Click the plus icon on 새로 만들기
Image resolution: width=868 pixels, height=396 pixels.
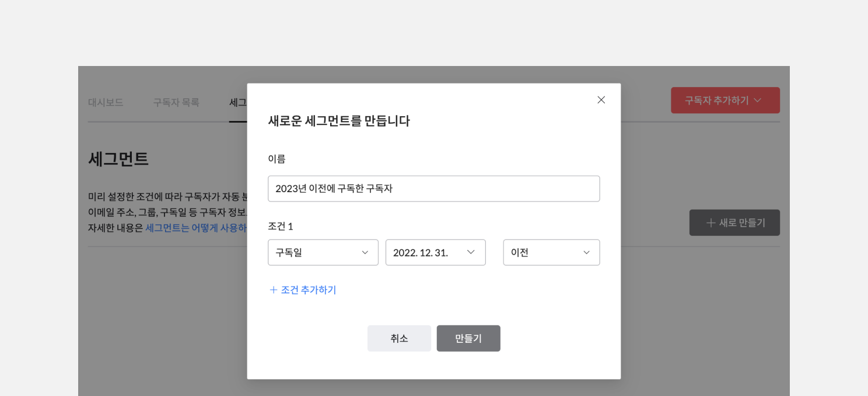click(x=710, y=223)
